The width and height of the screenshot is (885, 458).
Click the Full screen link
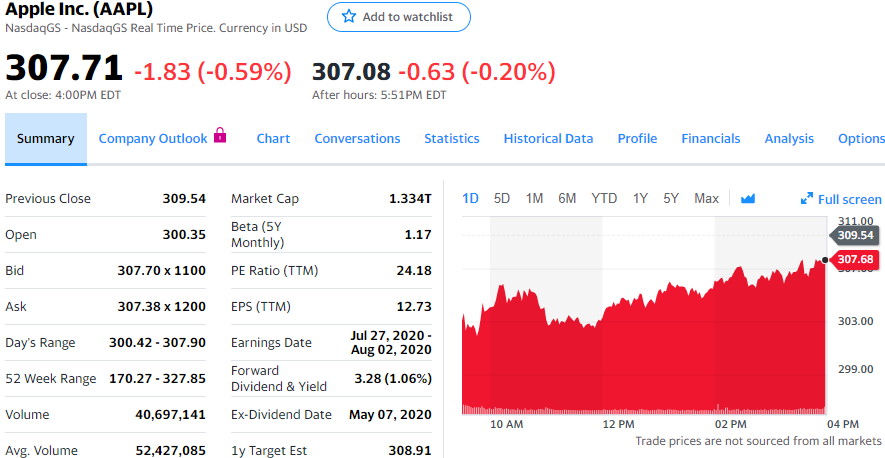click(x=849, y=199)
